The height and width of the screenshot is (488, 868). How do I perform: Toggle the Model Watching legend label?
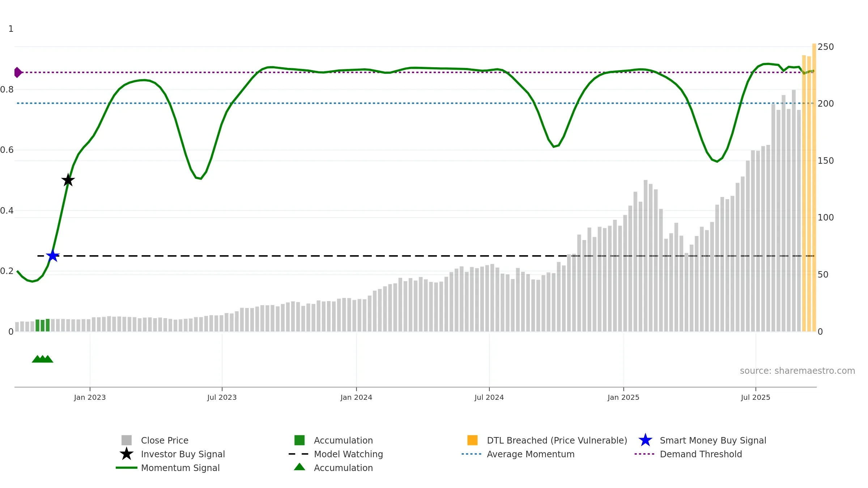(x=348, y=454)
